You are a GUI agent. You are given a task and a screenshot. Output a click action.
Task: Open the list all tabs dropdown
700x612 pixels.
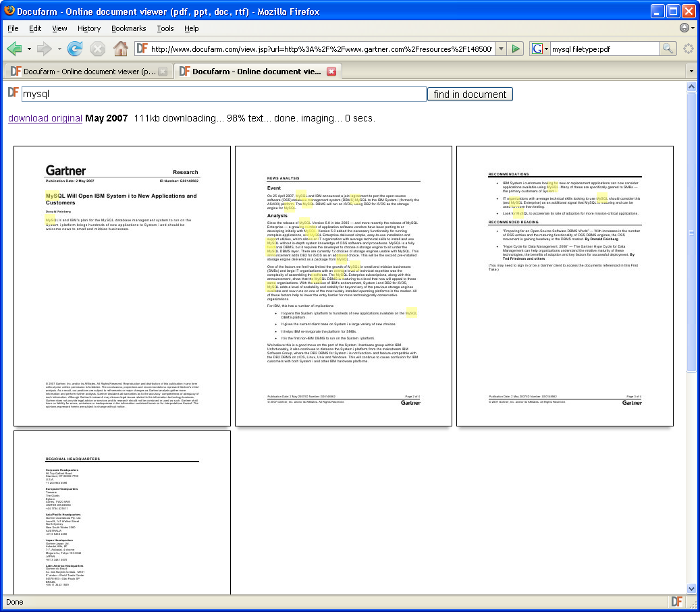(x=691, y=72)
